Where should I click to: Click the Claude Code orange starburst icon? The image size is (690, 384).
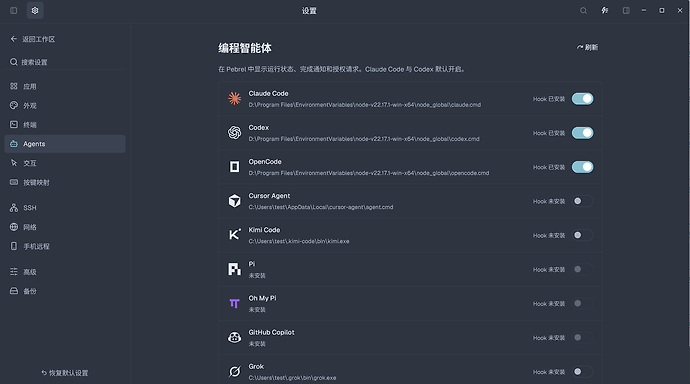[235, 99]
